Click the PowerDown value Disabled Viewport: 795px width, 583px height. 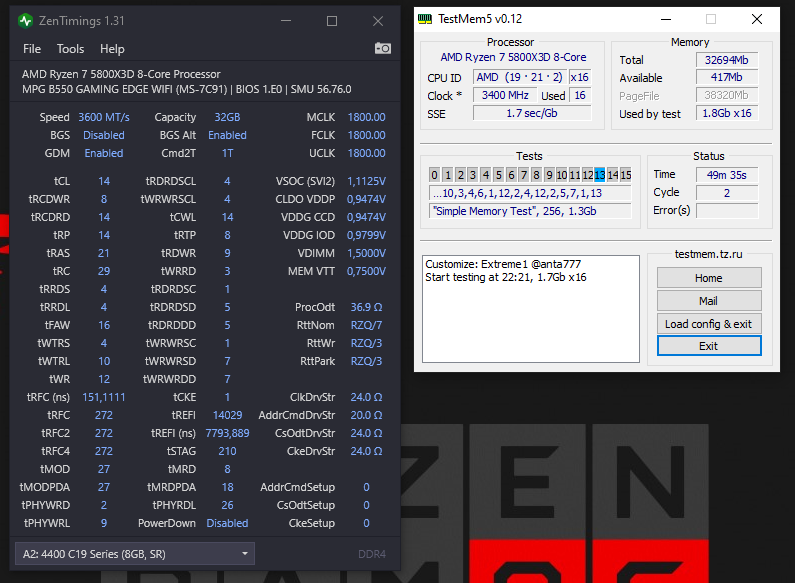227,523
